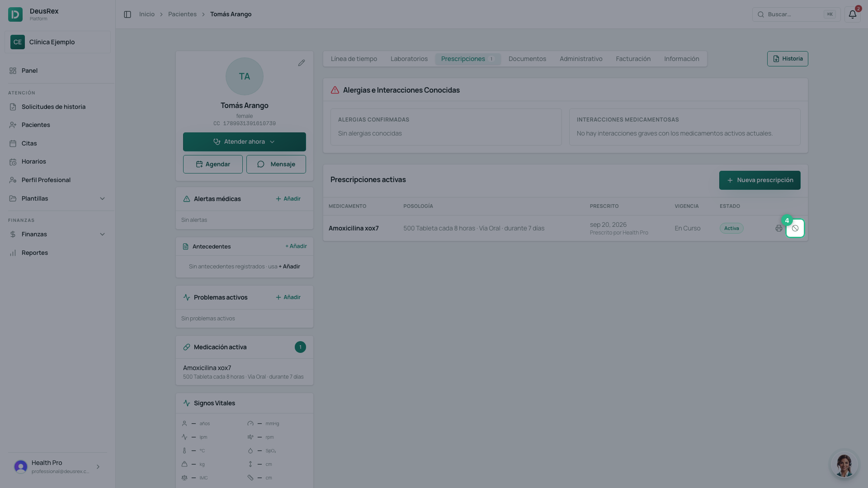Toggle the sidebar panel icon
Screen dimensions: 868x488
coord(127,14)
